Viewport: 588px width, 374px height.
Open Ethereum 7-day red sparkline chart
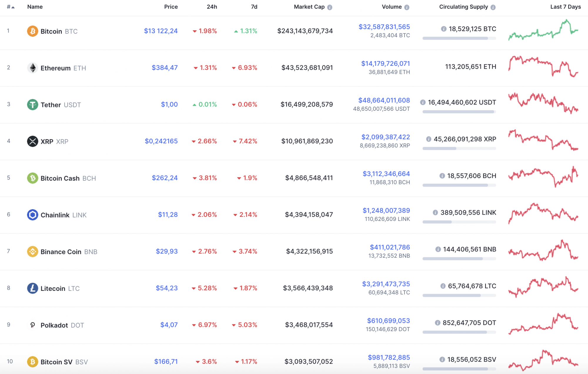pyautogui.click(x=543, y=66)
